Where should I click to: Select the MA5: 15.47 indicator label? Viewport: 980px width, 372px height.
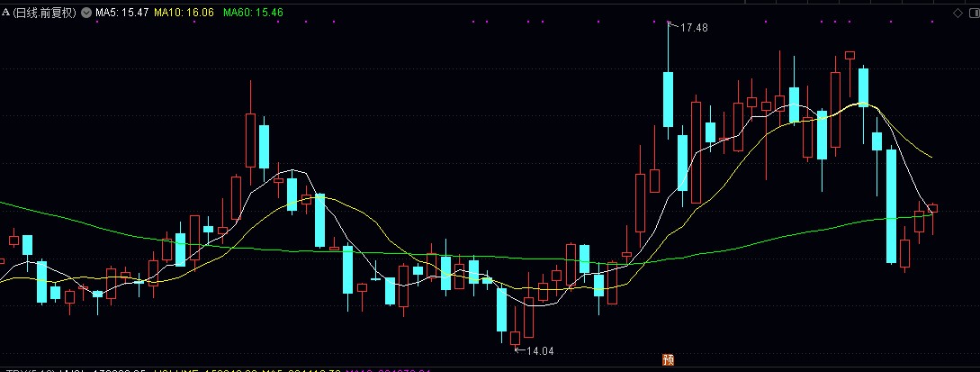[x=121, y=13]
